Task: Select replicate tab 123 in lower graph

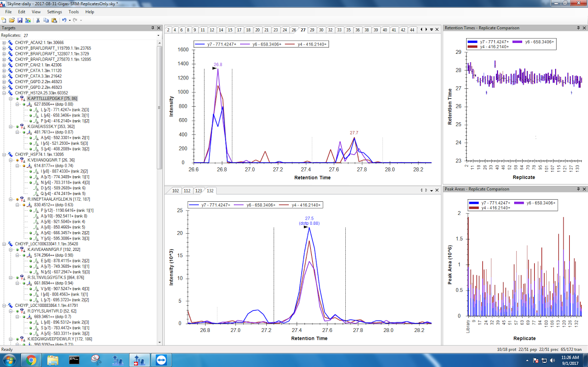Action: [x=198, y=191]
